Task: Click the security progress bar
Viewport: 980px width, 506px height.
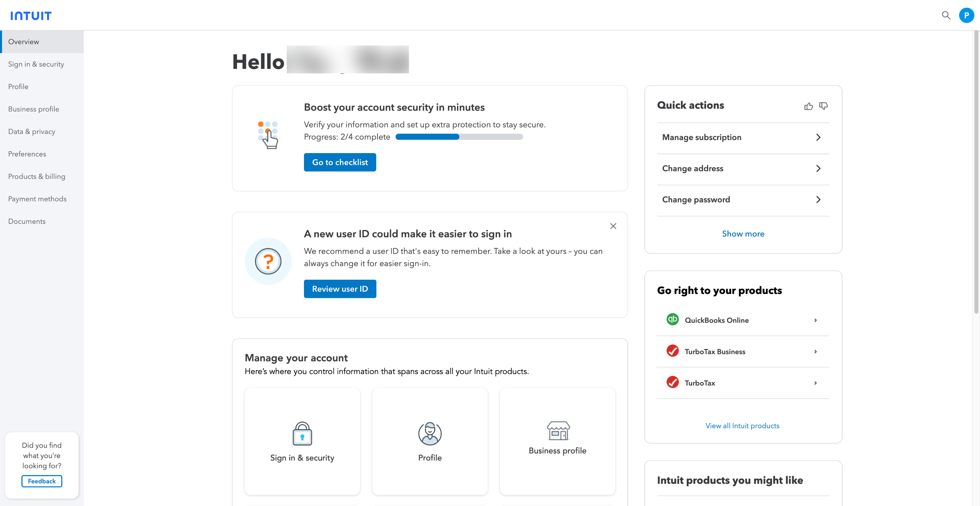Action: click(x=459, y=137)
